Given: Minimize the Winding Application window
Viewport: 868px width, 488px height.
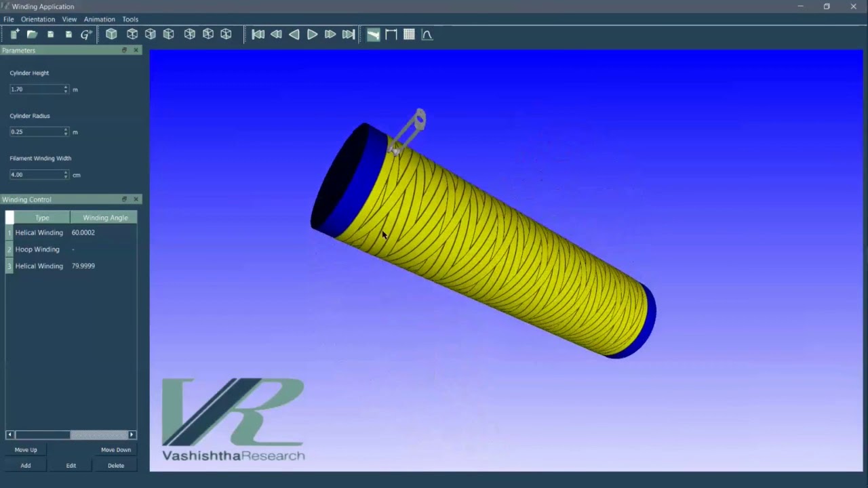Looking at the screenshot, I should click(x=800, y=6).
